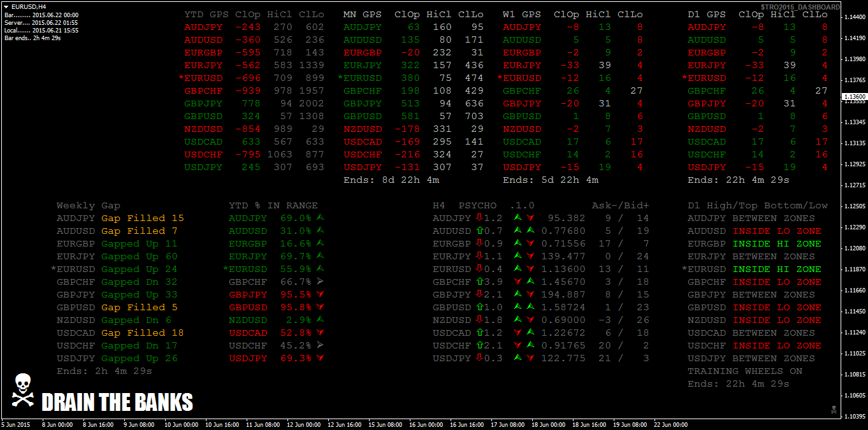
Task: Click the H4 PSYCHO header
Action: [x=465, y=205]
